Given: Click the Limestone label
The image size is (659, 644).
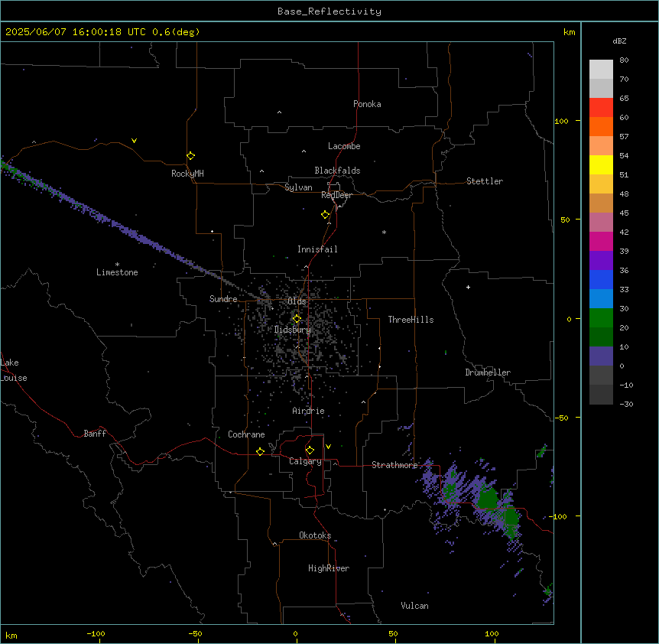Looking at the screenshot, I should 117,272.
